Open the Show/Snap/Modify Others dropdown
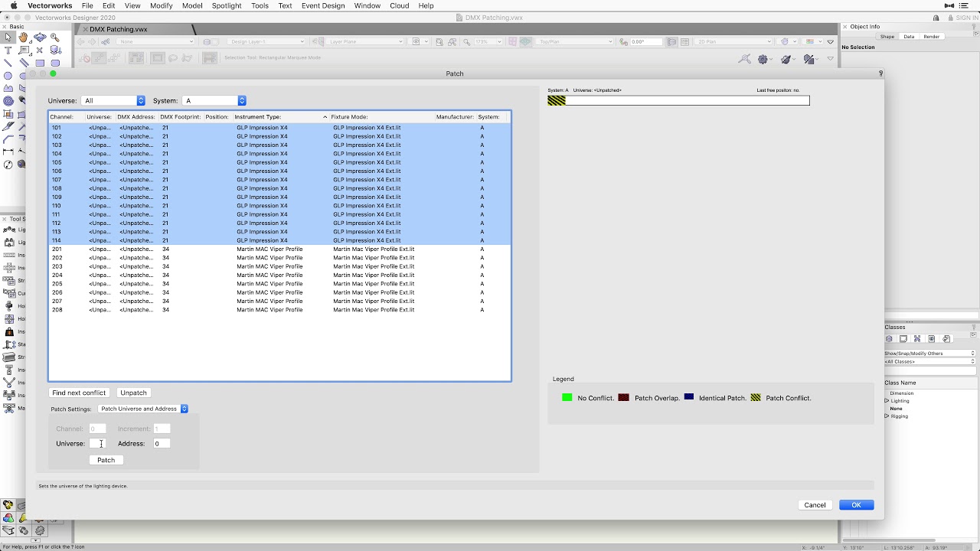This screenshot has height=551, width=980. (929, 353)
